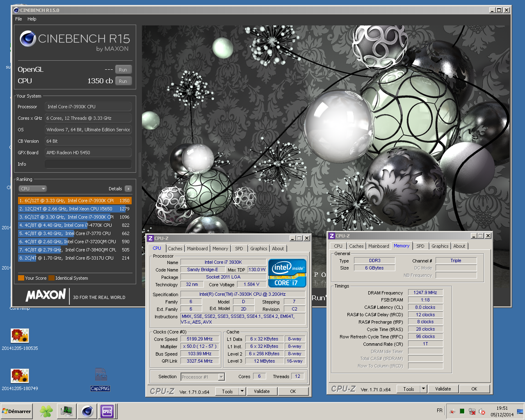Open the 20141205-180749 desktop image icon
The width and height of the screenshot is (525, 420).
click(20, 379)
